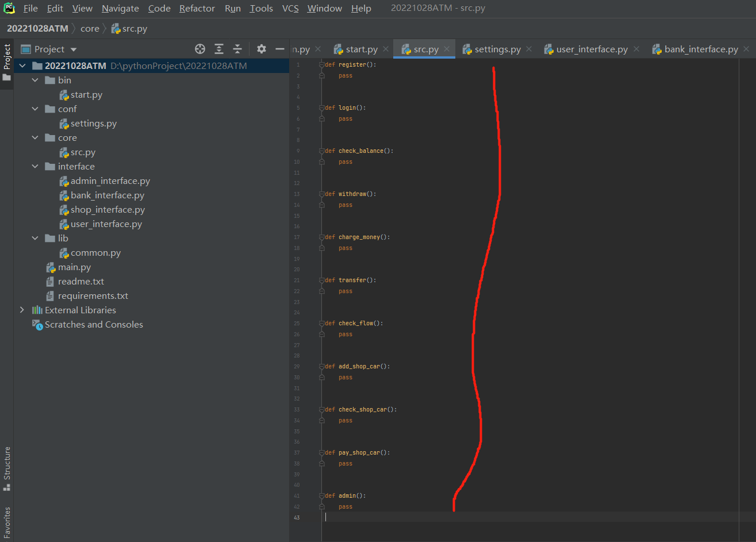Viewport: 756px width, 542px height.
Task: Collapse the interface folder
Action: pos(35,167)
